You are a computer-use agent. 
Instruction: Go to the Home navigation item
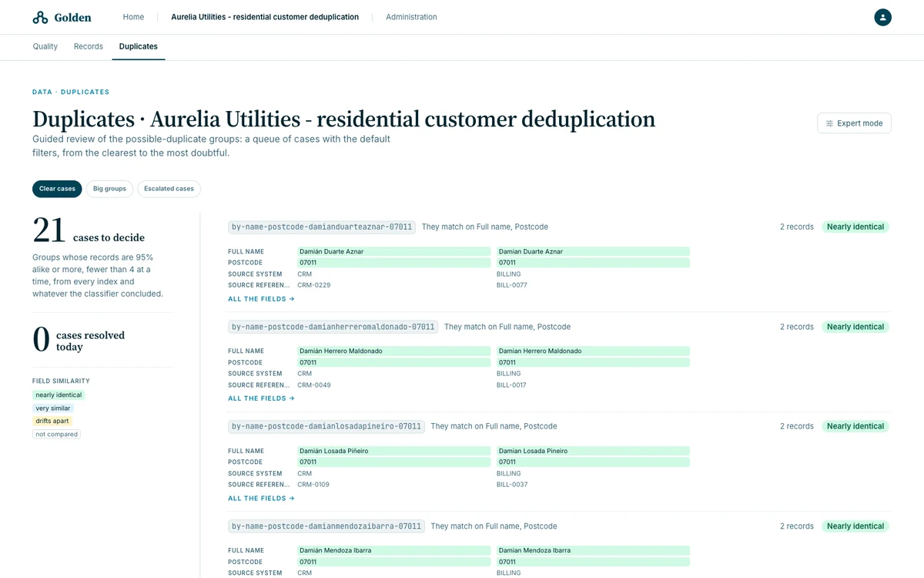[133, 17]
